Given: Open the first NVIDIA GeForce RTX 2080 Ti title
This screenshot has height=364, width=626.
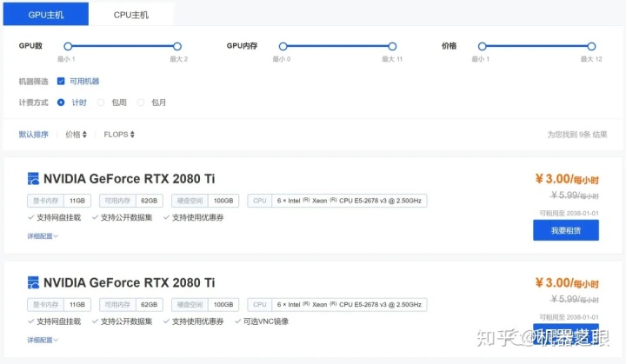Looking at the screenshot, I should coord(129,178).
